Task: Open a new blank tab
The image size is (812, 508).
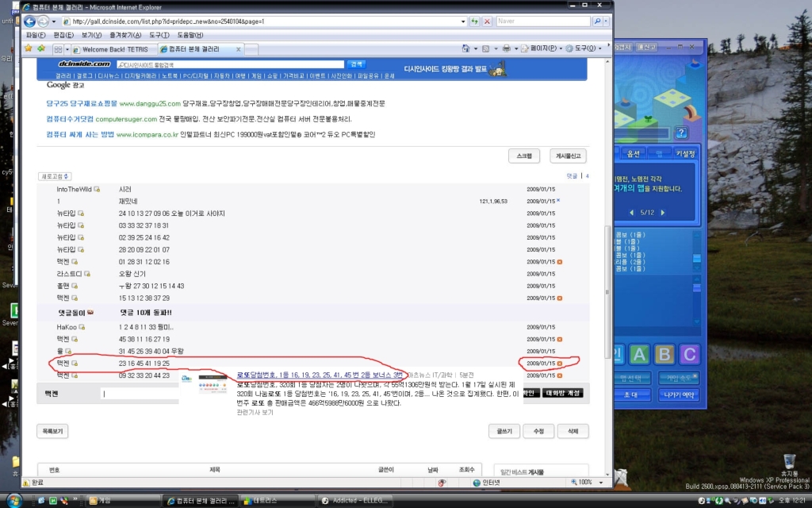Action: pyautogui.click(x=251, y=49)
